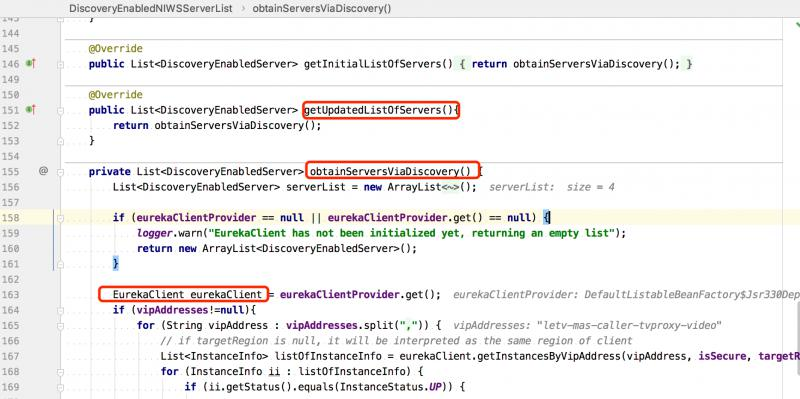Click the inline hint 'serverList: size = 4'
The height and width of the screenshot is (399, 800).
coord(552,187)
